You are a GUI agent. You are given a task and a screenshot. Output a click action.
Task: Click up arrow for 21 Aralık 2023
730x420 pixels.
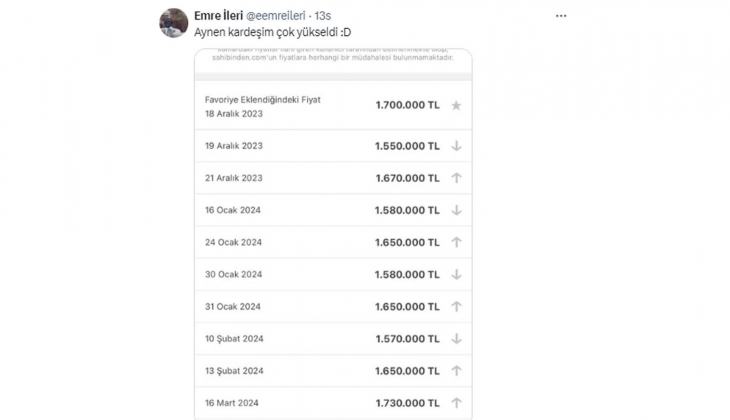[x=456, y=178]
